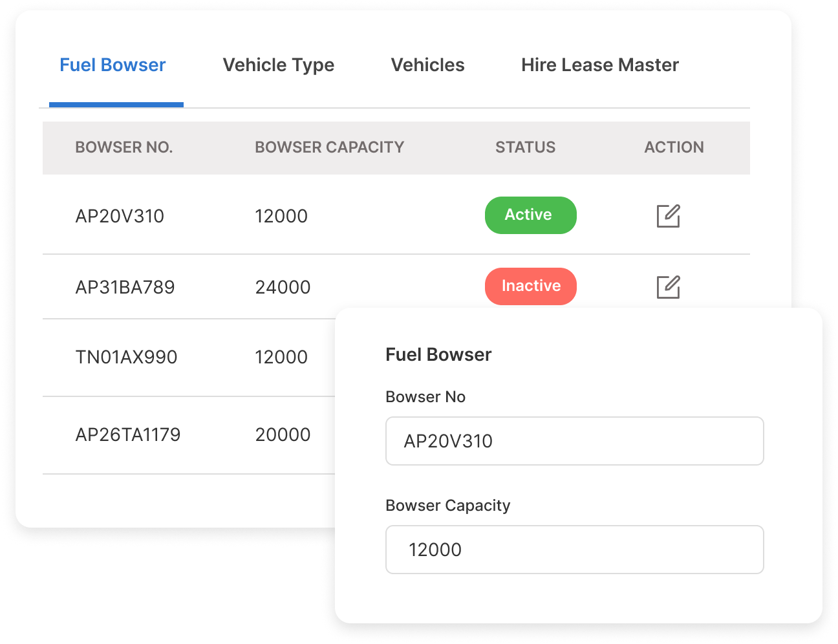Click the Status column header
Viewport: 838px width, 644px height.
525,147
